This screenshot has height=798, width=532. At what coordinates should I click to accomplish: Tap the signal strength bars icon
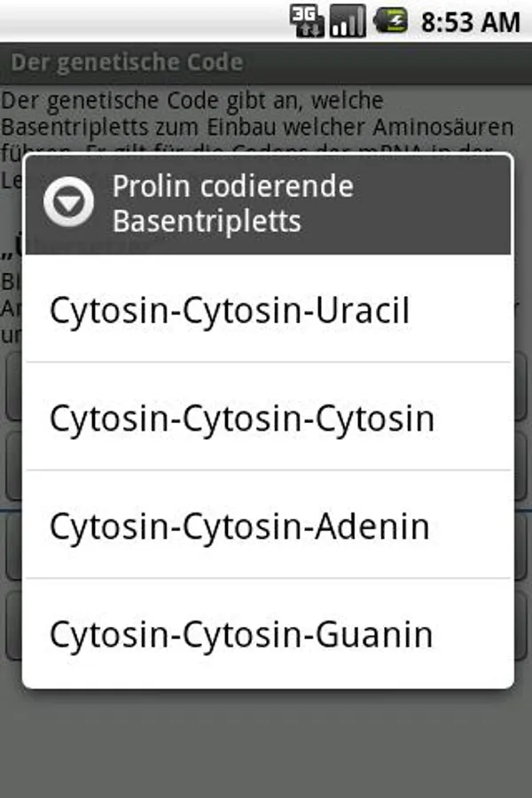tap(347, 20)
